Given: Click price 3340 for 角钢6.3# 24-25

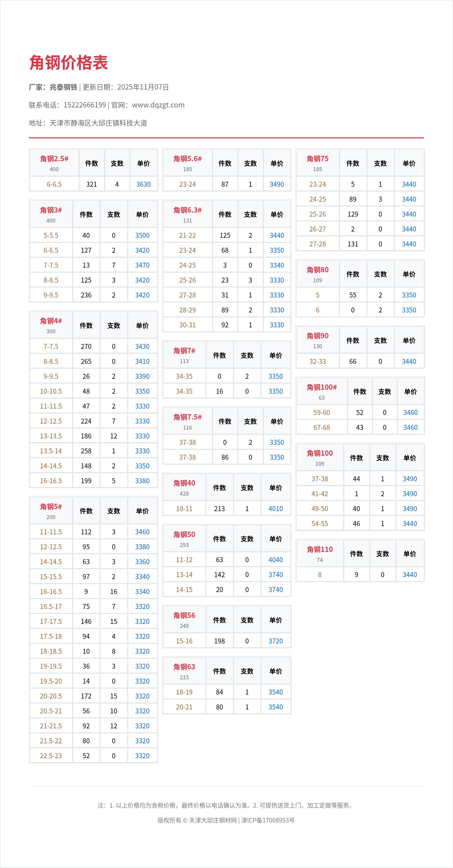Looking at the screenshot, I should (277, 265).
